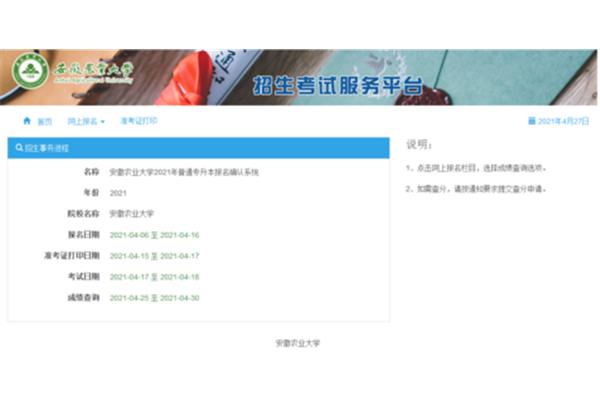This screenshot has width=600, height=400.
Task: Click the calligraphy university name in the banner
Action: coord(93,70)
